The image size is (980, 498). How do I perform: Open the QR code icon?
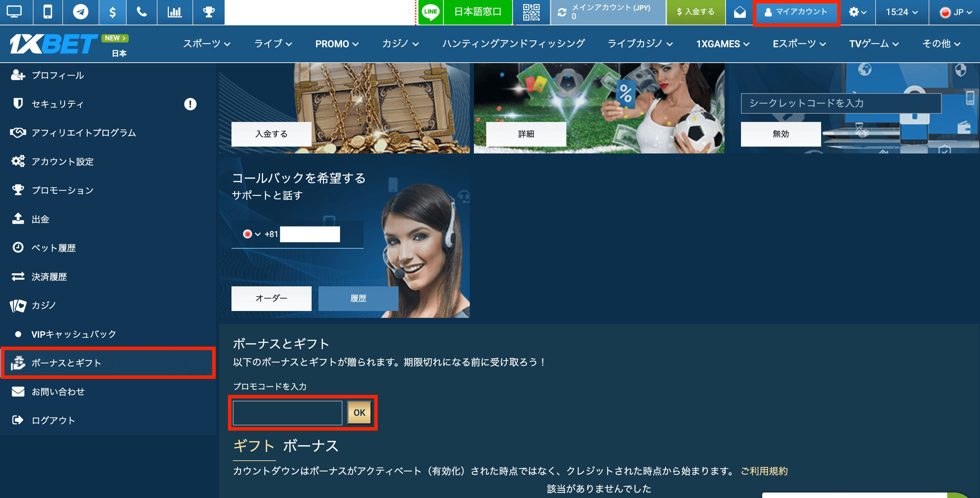point(531,12)
